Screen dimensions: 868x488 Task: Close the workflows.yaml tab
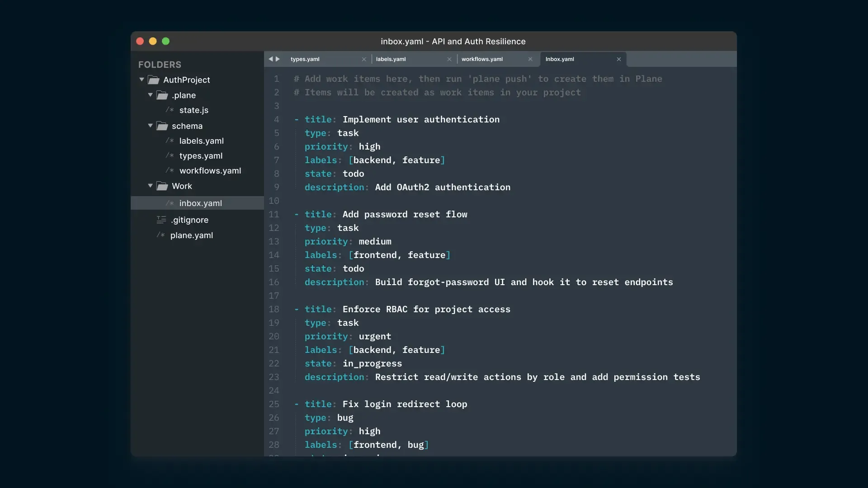pyautogui.click(x=530, y=59)
